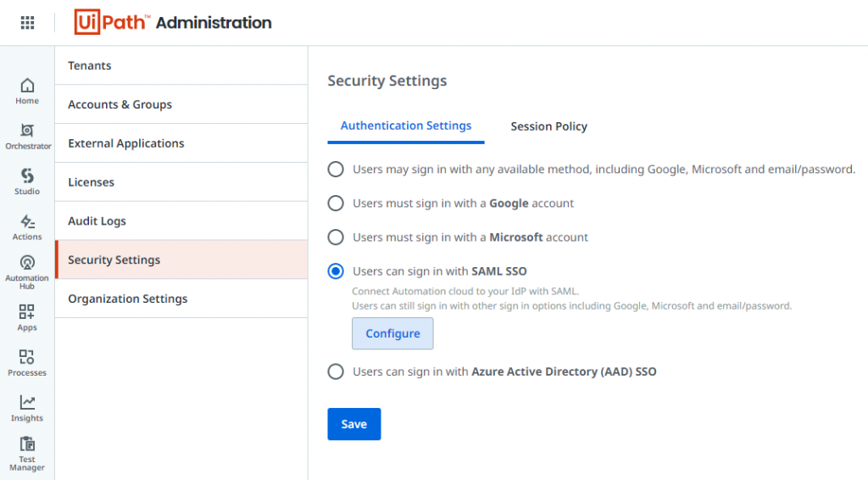This screenshot has width=868, height=480.
Task: Select the Google account sign-in option
Action: click(336, 204)
